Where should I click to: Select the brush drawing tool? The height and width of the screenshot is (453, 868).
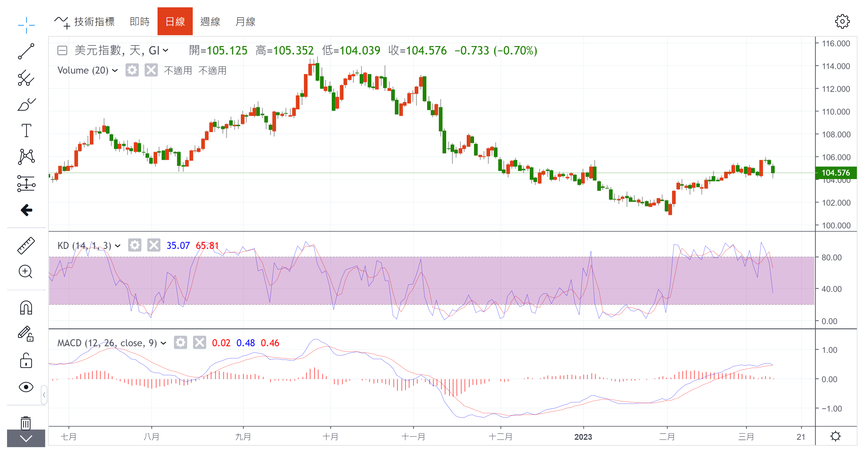26,104
